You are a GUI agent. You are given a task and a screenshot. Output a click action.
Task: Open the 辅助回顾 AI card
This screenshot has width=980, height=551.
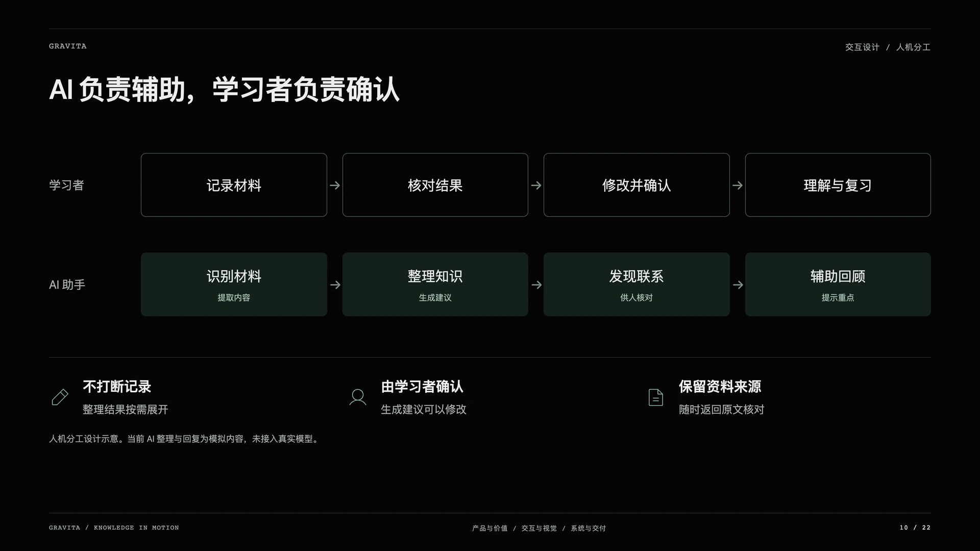[x=838, y=285]
